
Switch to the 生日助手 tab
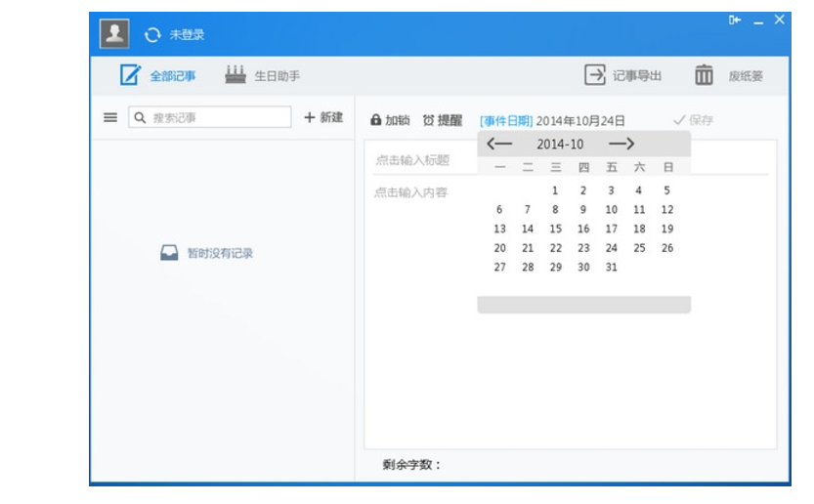pyautogui.click(x=262, y=76)
